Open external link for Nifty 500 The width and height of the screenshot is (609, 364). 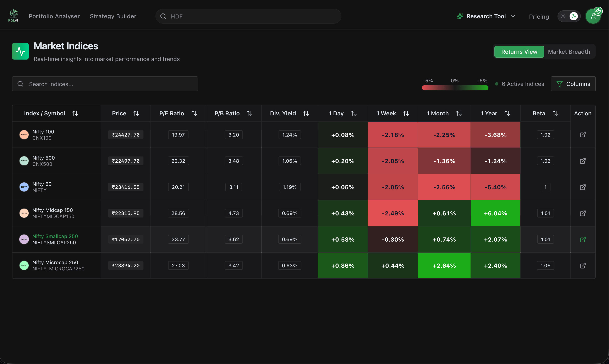pyautogui.click(x=583, y=161)
